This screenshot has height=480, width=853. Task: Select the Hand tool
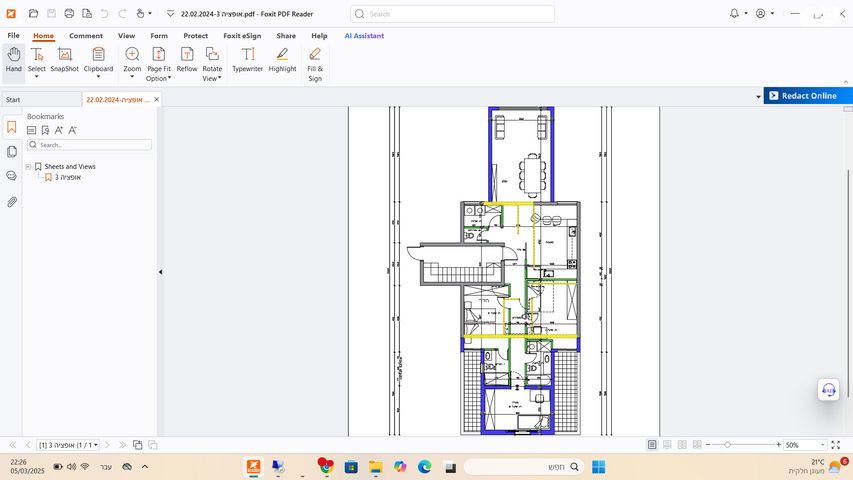[x=13, y=59]
